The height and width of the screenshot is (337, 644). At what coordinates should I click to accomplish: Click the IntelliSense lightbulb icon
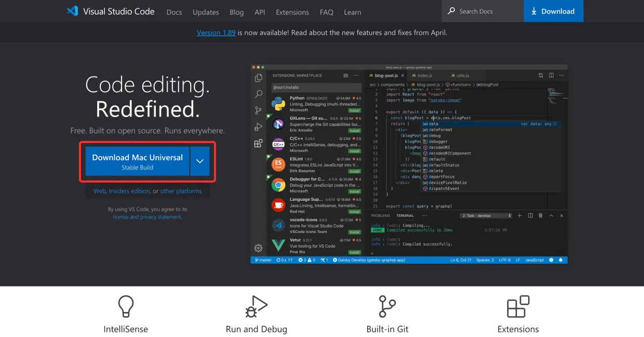coord(126,306)
